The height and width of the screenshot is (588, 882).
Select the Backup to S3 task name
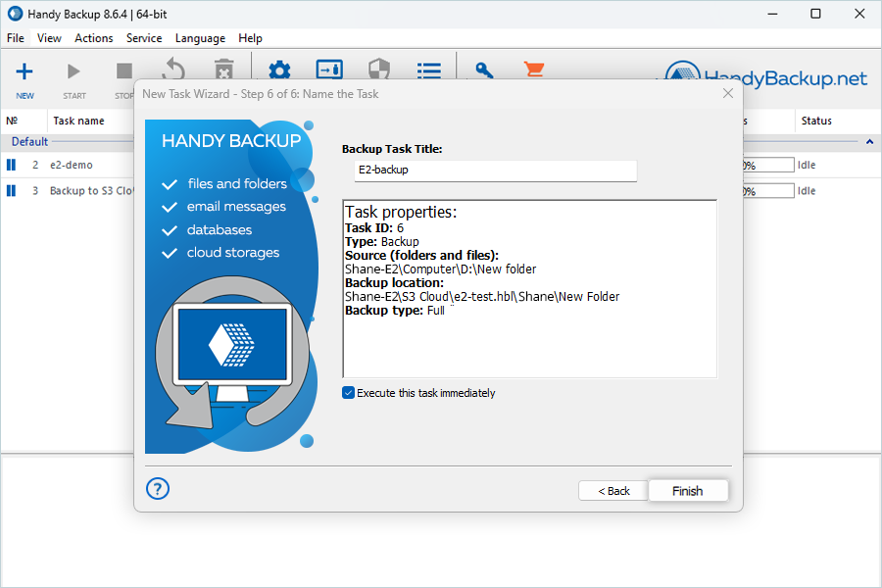[x=92, y=191]
